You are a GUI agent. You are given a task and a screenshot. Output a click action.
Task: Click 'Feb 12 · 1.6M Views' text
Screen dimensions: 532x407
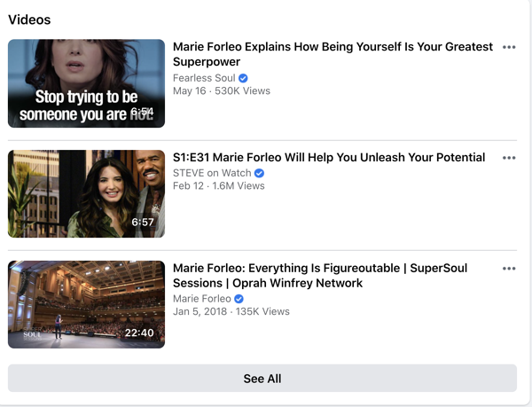click(219, 186)
